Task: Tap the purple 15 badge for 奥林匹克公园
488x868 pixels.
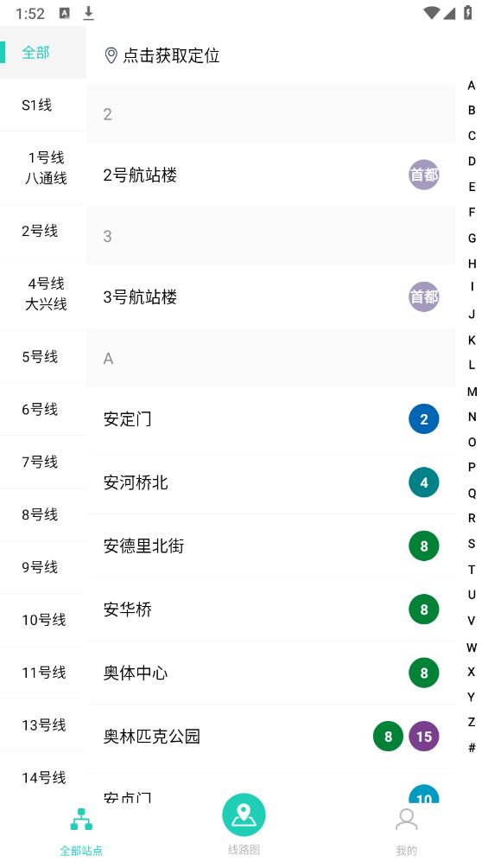Action: 424,737
